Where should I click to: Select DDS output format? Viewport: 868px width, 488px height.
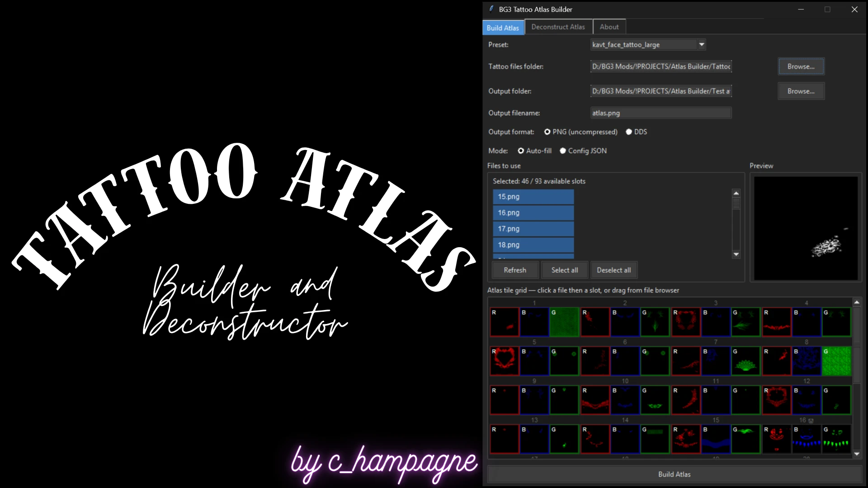coord(637,132)
